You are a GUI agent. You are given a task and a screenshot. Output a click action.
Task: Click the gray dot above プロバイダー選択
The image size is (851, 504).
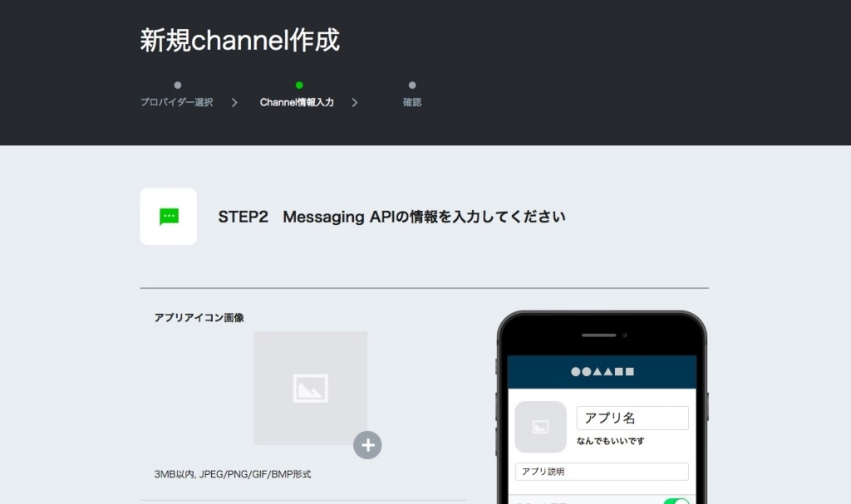[x=178, y=86]
